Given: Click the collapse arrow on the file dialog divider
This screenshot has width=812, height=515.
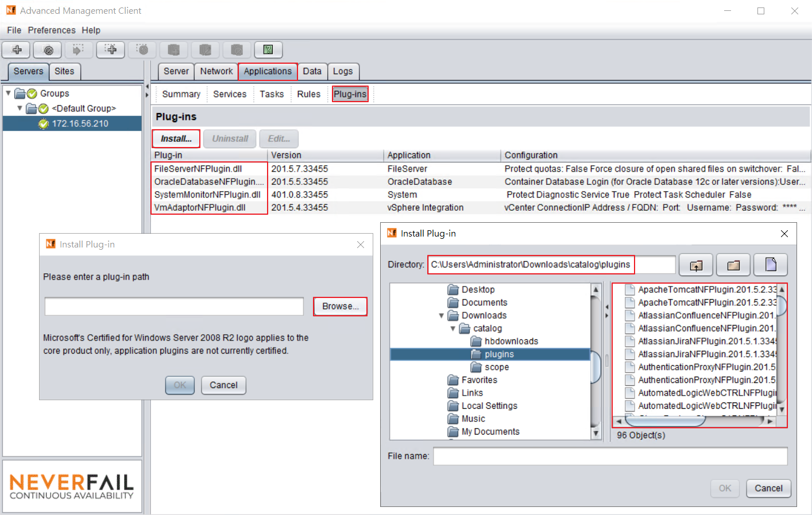Looking at the screenshot, I should click(607, 306).
